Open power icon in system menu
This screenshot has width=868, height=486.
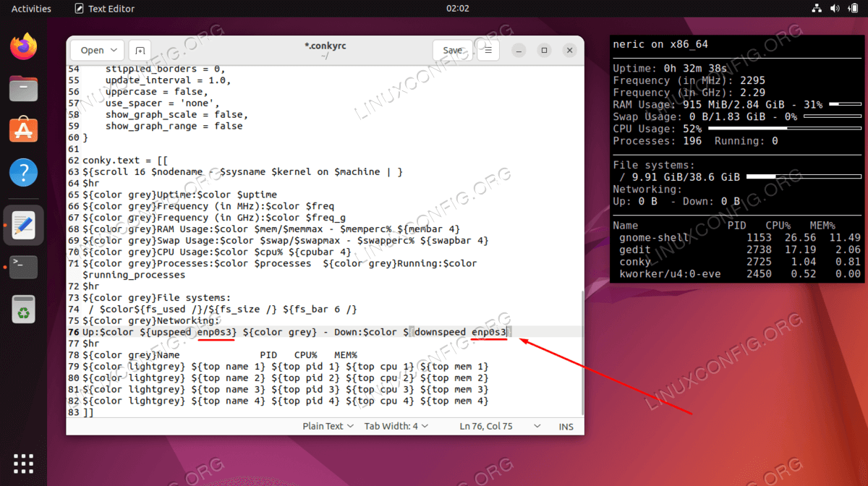pyautogui.click(x=852, y=9)
